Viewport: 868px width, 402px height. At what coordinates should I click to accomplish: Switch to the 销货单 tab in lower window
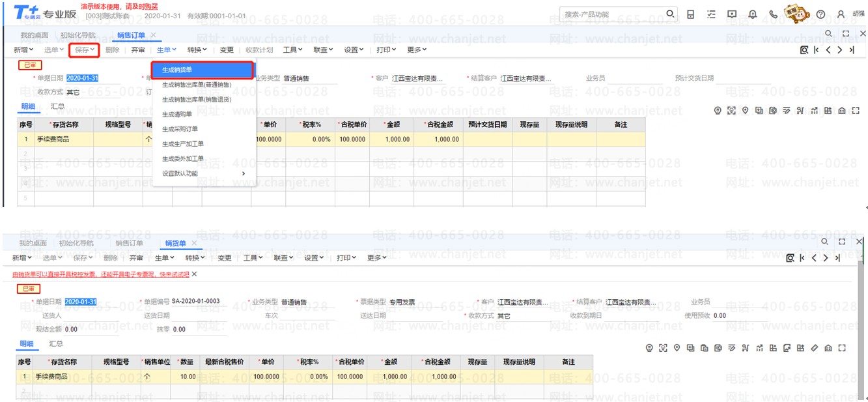point(175,243)
